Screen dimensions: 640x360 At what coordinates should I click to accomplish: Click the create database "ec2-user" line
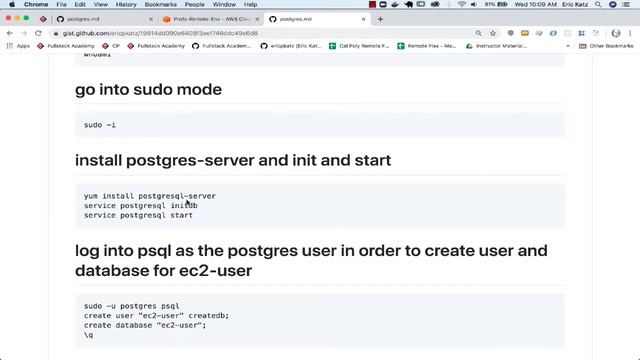click(x=145, y=325)
